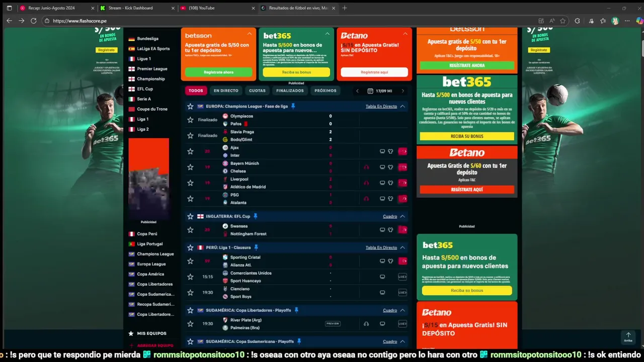The width and height of the screenshot is (644, 362).
Task: Open Tabla En Directo for Liga 1 Clausura
Action: 381,247
